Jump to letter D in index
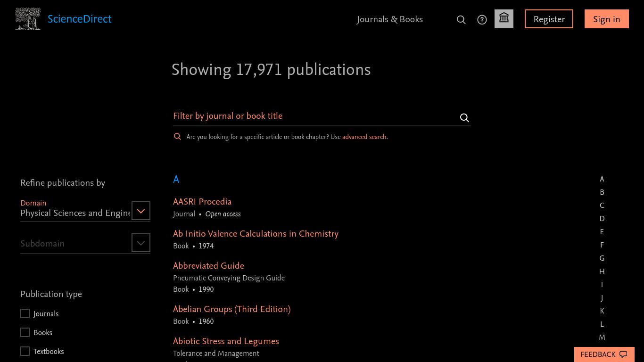 point(602,219)
